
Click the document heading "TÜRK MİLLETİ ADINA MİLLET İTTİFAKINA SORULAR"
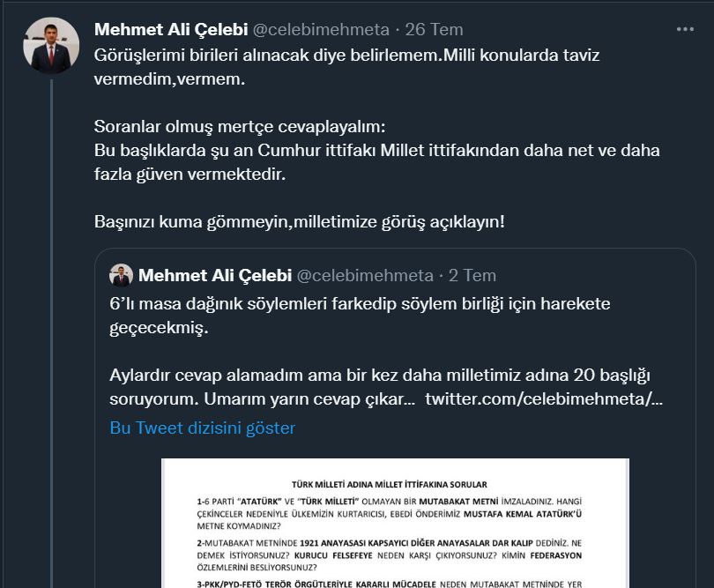[x=389, y=484]
